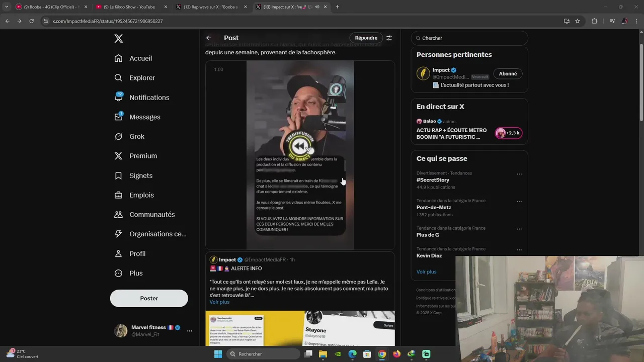The height and width of the screenshot is (362, 644).
Task: Switch to Rap wave sur X tab
Action: coord(210,7)
